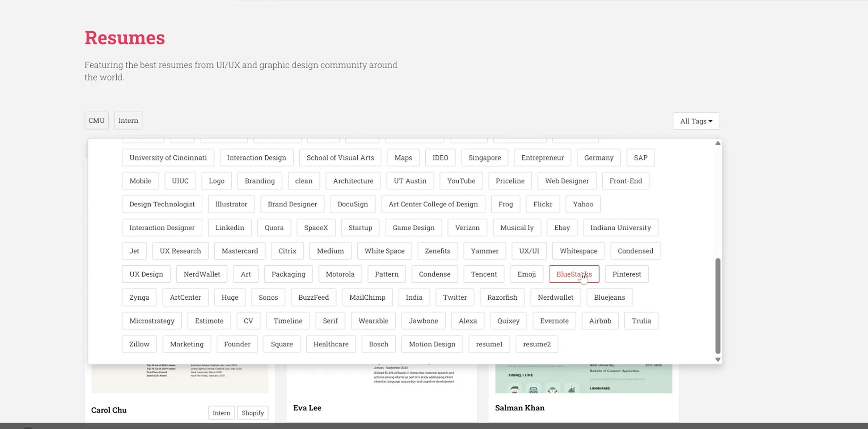The image size is (868, 429).
Task: Select the Interaction Design tag
Action: pyautogui.click(x=256, y=158)
